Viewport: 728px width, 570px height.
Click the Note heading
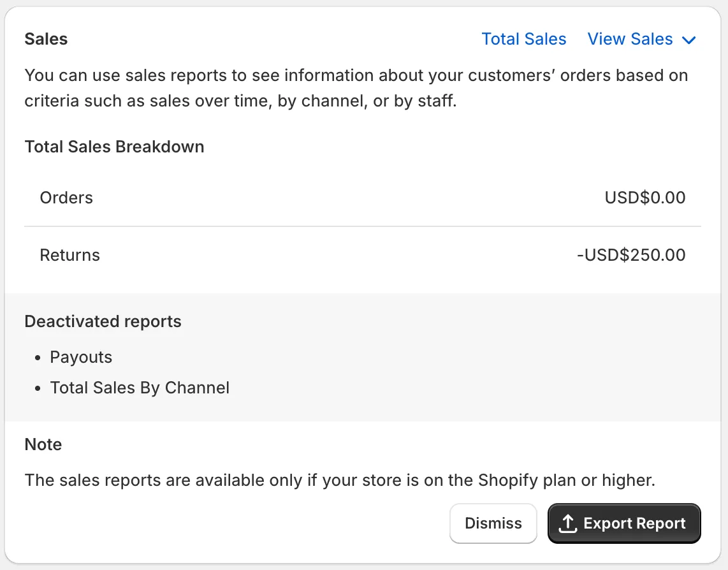point(43,444)
